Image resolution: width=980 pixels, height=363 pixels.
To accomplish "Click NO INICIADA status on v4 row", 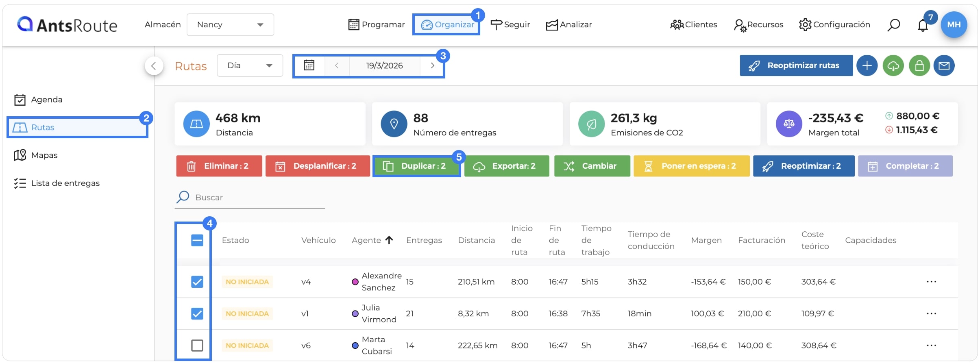I will 247,282.
